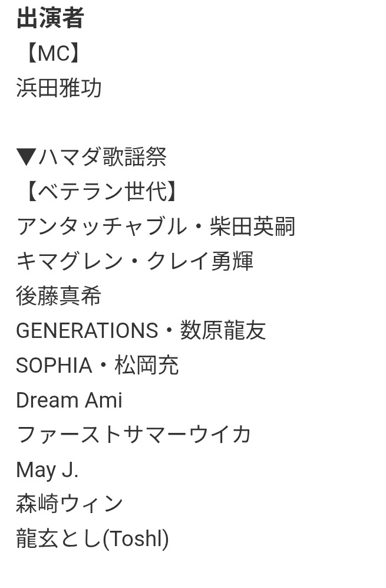Click SOPHIA・松岡充 entry
Viewport: 386px width, 588px height.
click(x=97, y=365)
